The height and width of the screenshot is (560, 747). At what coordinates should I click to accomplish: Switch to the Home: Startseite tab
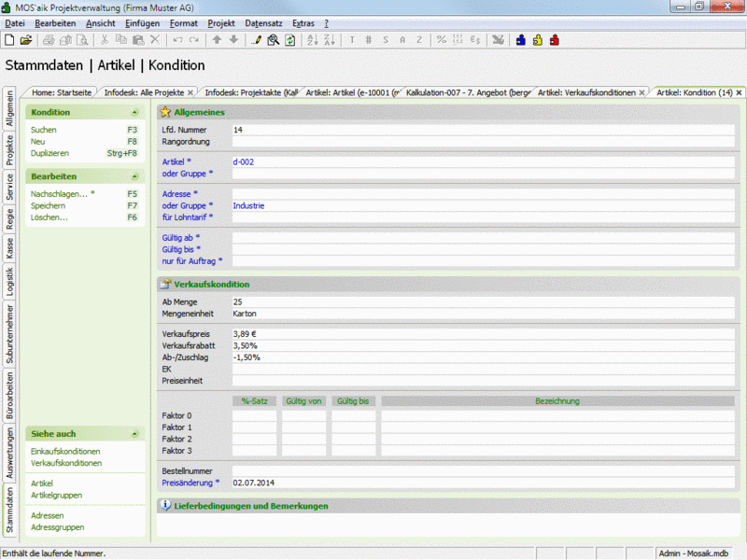(x=62, y=92)
